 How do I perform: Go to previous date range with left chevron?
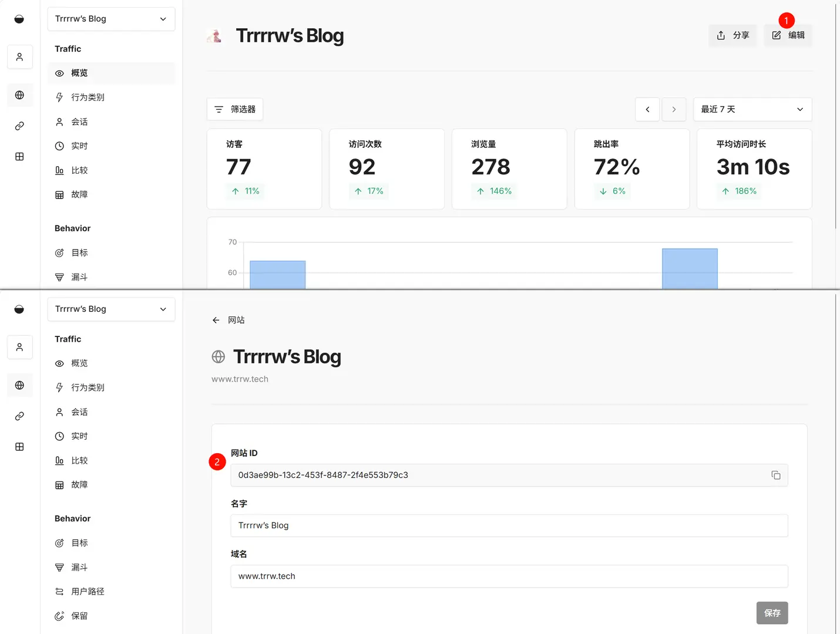pyautogui.click(x=647, y=109)
